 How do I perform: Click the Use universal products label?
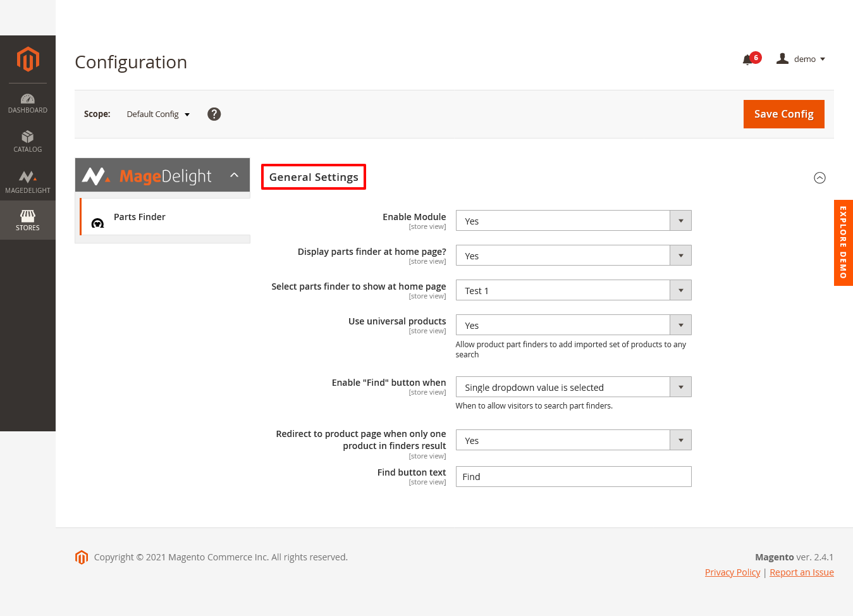[397, 321]
